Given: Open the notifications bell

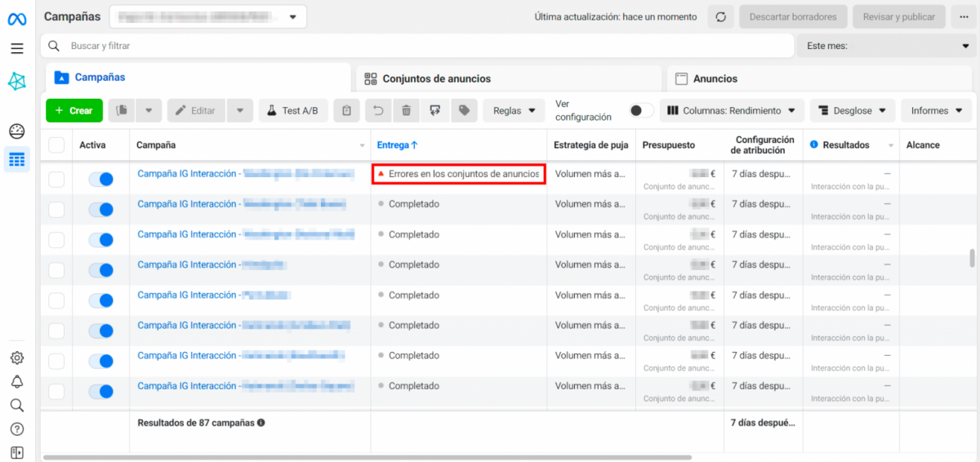Looking at the screenshot, I should tap(17, 381).
